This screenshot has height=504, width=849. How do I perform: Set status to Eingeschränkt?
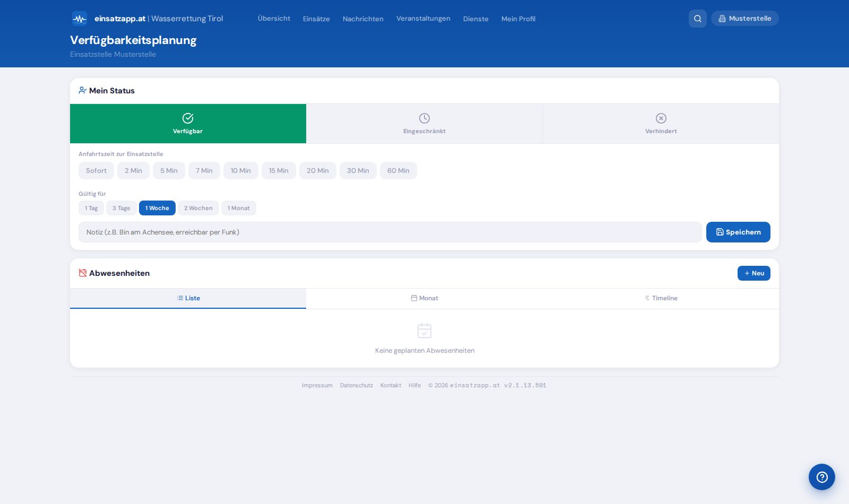(424, 124)
